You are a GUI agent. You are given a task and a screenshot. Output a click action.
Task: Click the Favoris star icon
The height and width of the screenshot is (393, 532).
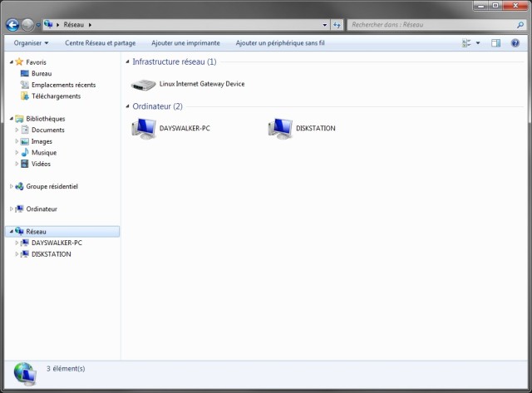point(19,61)
